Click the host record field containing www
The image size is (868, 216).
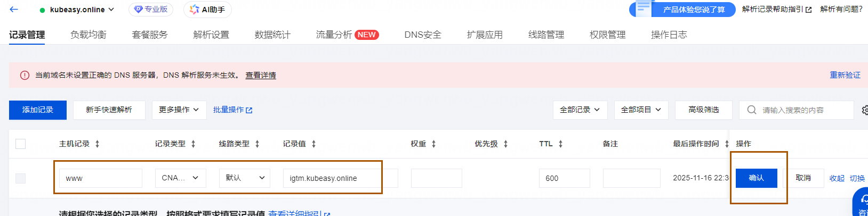(x=101, y=178)
